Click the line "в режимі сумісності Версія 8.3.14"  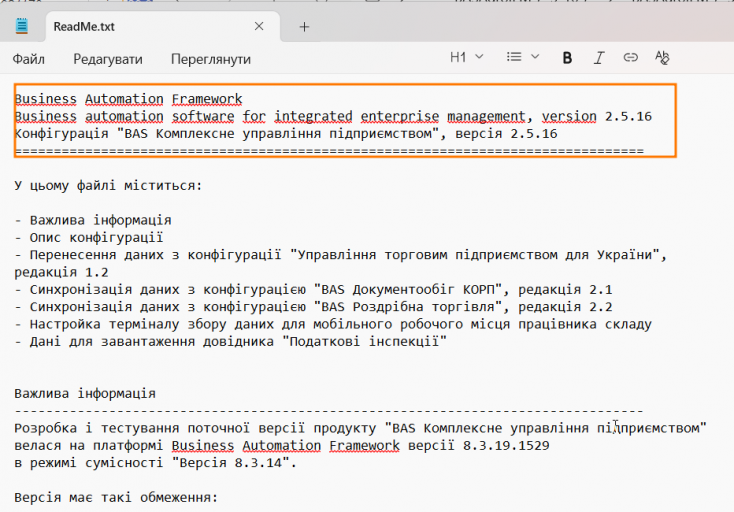click(x=155, y=463)
